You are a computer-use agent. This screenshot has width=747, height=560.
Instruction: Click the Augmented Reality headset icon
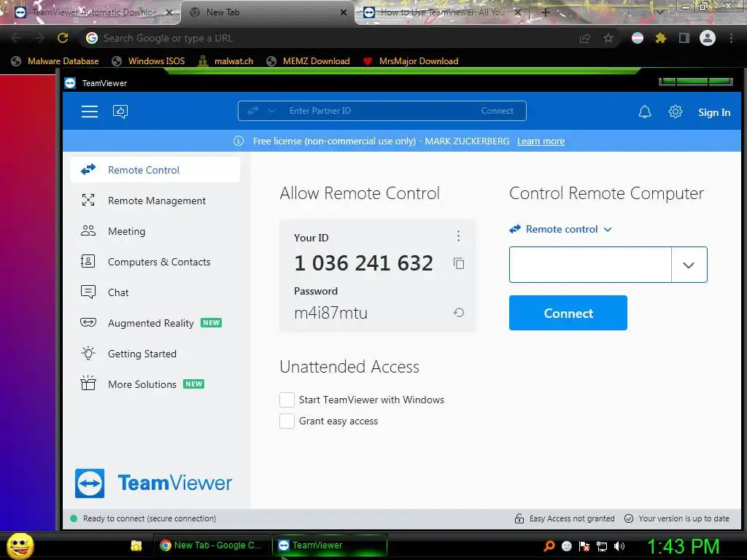click(x=88, y=322)
